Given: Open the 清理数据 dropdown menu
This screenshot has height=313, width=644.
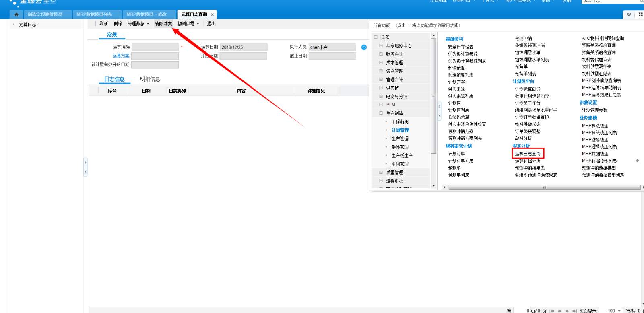Looking at the screenshot, I should [138, 24].
